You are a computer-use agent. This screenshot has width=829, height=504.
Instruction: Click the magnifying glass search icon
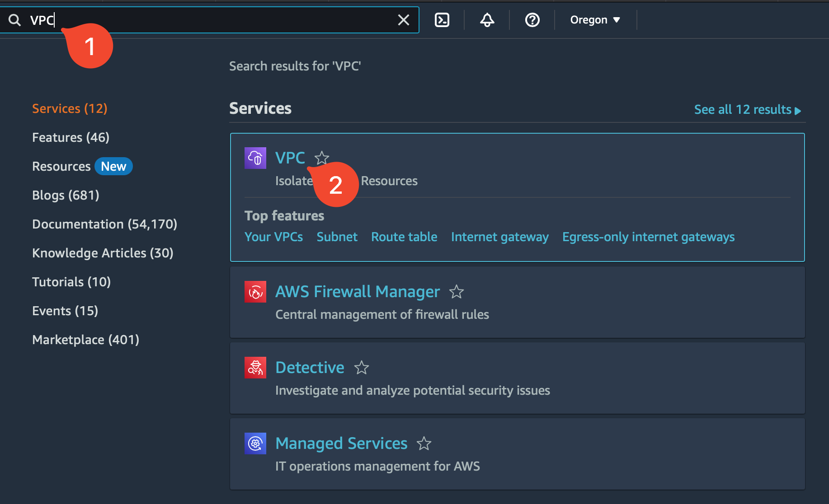15,20
